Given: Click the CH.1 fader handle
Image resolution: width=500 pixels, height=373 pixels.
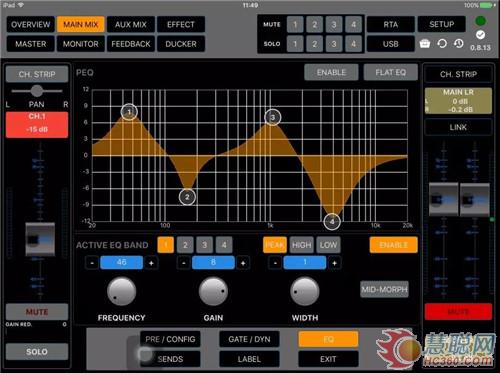Looking at the screenshot, I should click(40, 239).
